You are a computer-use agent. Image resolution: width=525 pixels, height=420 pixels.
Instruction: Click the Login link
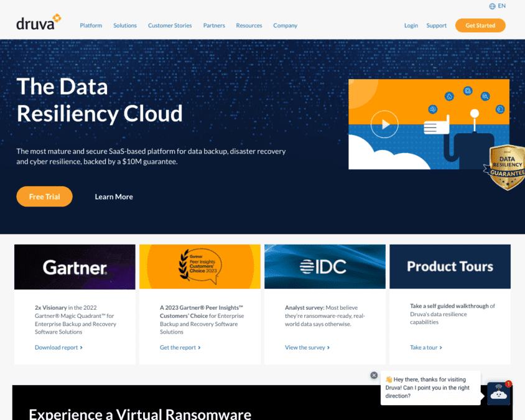411,26
